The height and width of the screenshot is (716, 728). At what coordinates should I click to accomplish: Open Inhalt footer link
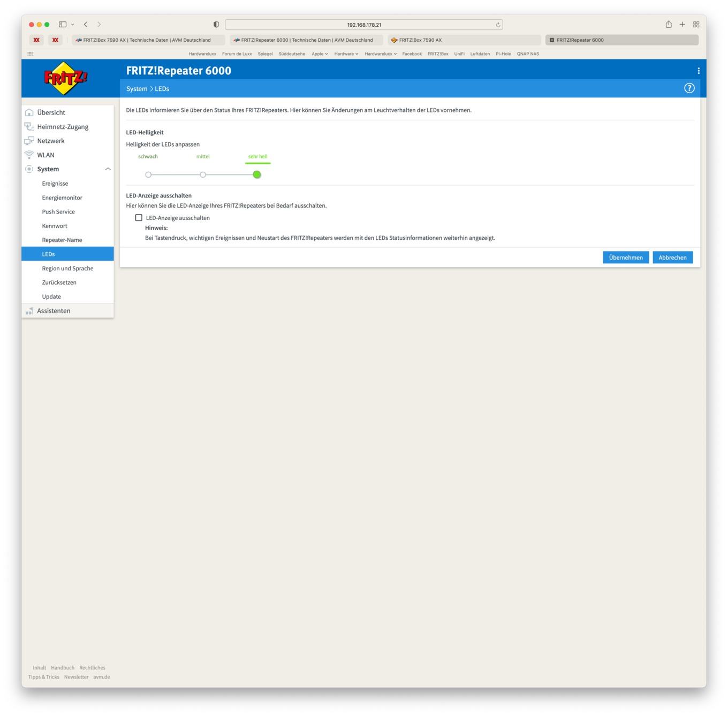(39, 668)
